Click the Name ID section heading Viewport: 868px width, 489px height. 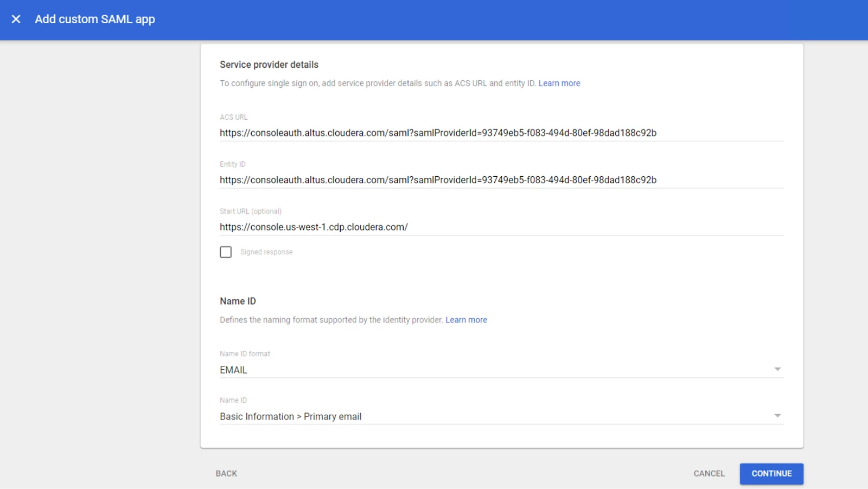point(238,301)
